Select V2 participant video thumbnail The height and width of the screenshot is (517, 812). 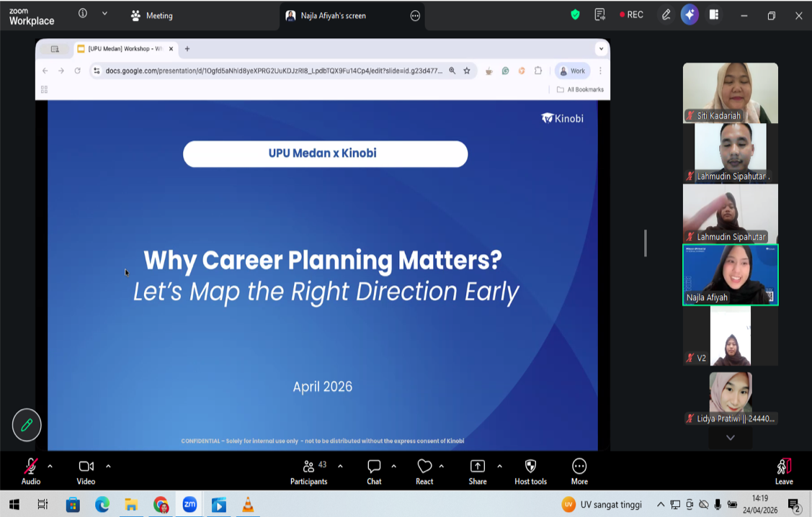(x=730, y=336)
